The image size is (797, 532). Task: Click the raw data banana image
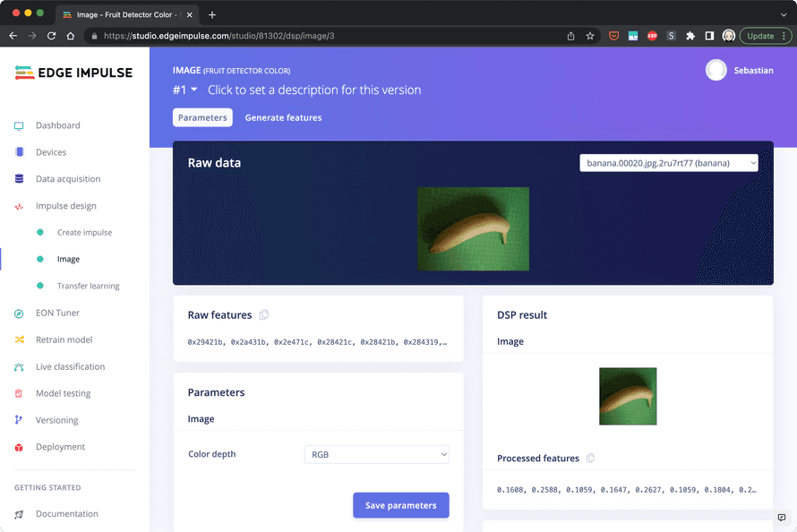(473, 228)
